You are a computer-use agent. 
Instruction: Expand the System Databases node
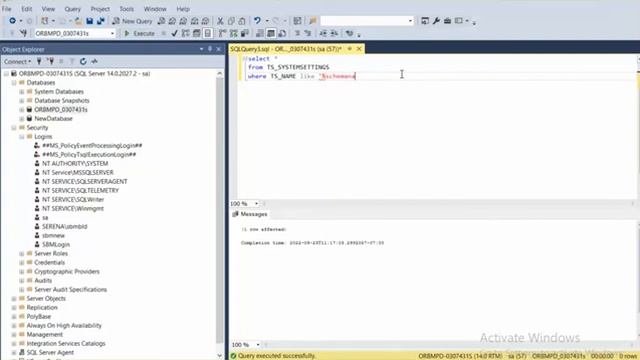click(22, 92)
